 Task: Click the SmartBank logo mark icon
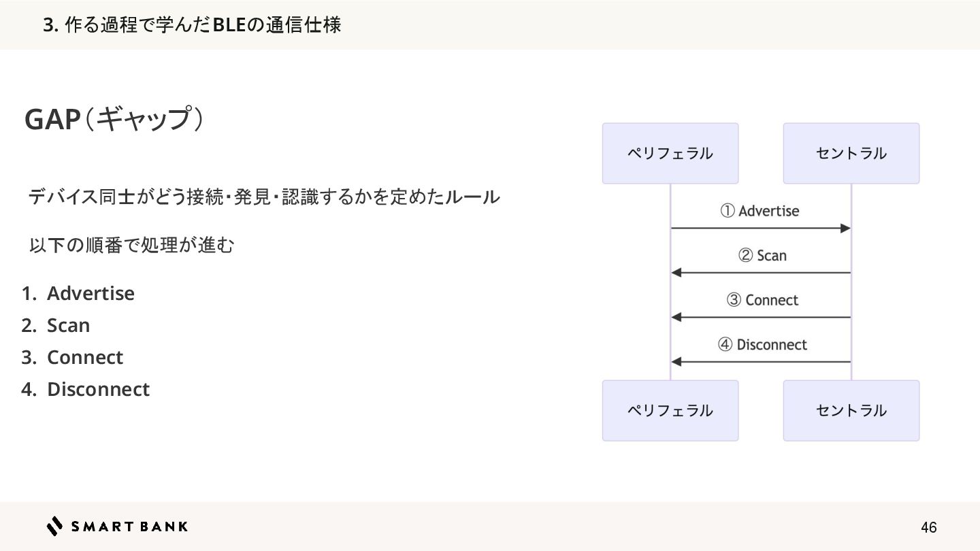[55, 526]
